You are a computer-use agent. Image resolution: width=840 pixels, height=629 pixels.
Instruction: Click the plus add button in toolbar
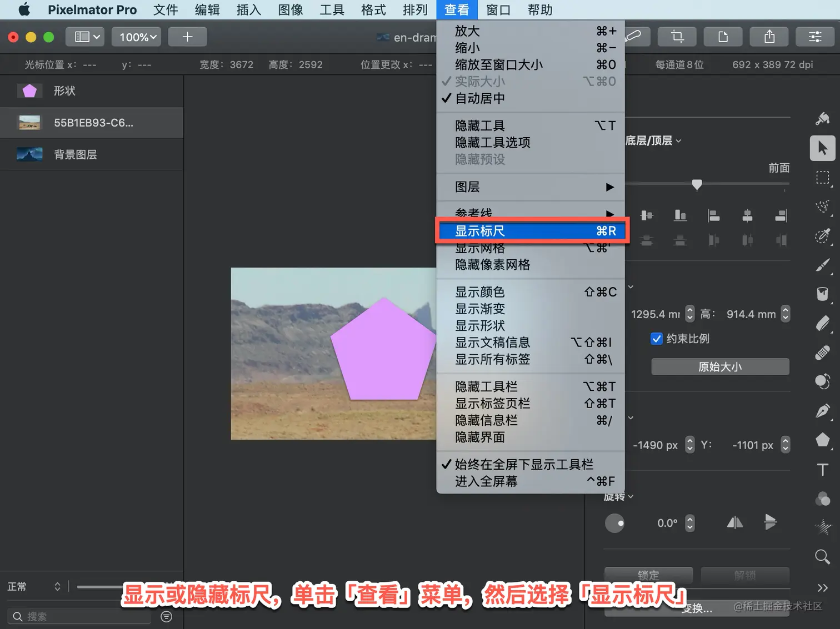(x=188, y=37)
